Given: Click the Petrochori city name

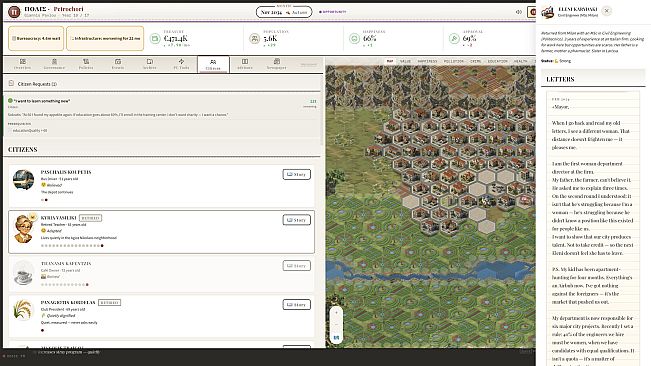Looking at the screenshot, I should [69, 9].
